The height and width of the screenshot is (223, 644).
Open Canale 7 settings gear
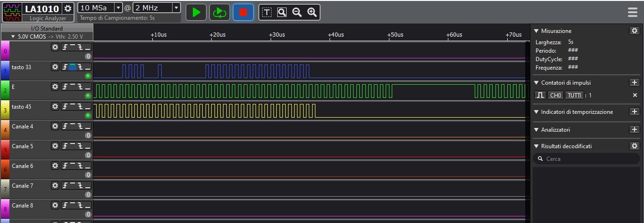pyautogui.click(x=55, y=186)
